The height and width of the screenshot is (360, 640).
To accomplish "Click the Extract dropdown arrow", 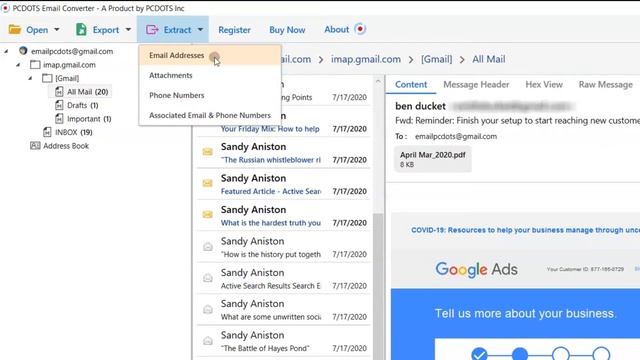I will coord(200,29).
